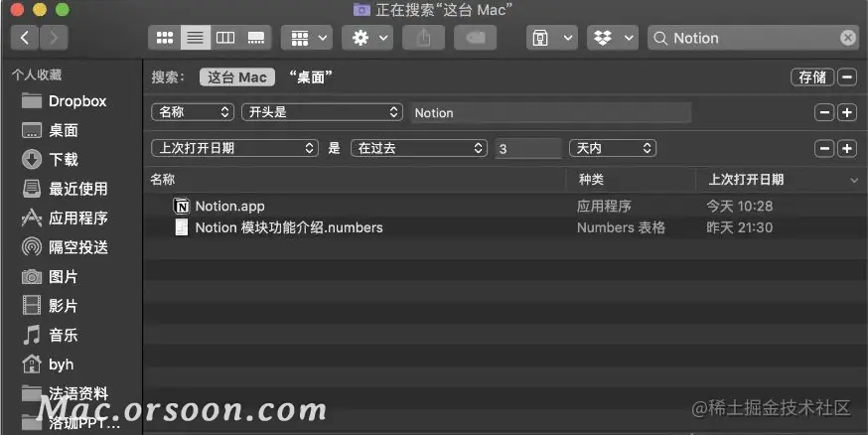Viewport: 868px width, 435px height.
Task: Open the Dropbox toolbar dropdown
Action: [613, 38]
